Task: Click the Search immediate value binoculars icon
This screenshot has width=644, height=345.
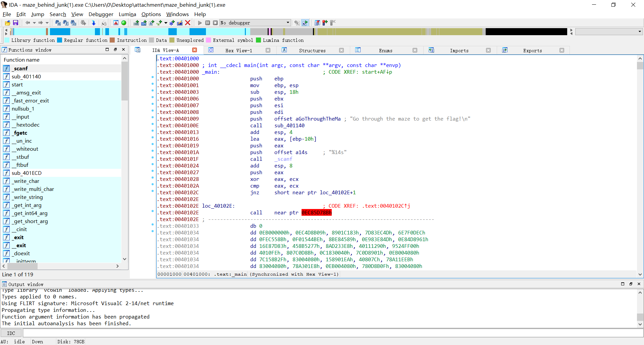Action: 58,23
